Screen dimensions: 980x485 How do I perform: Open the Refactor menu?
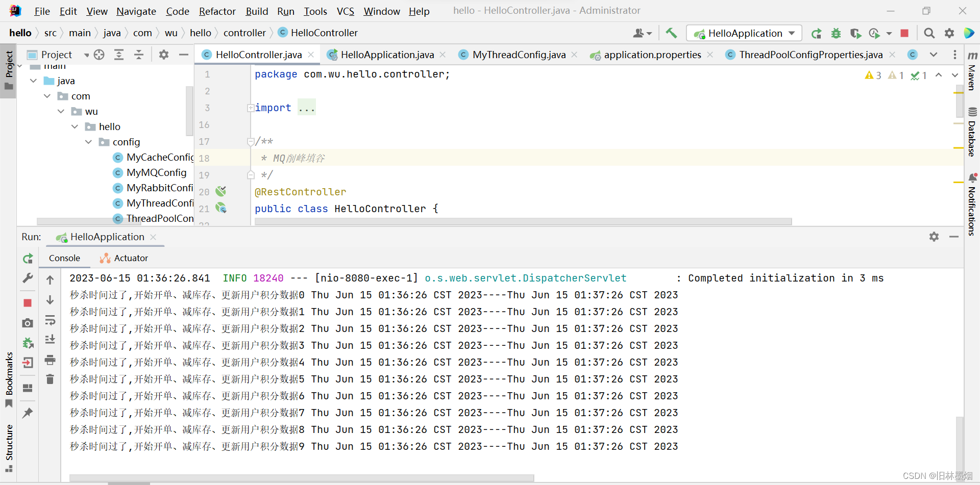point(217,11)
